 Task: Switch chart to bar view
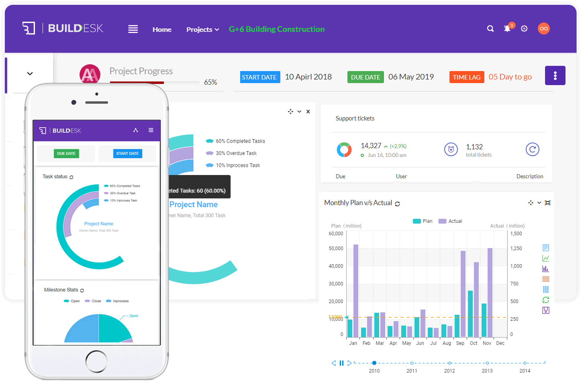pos(546,269)
